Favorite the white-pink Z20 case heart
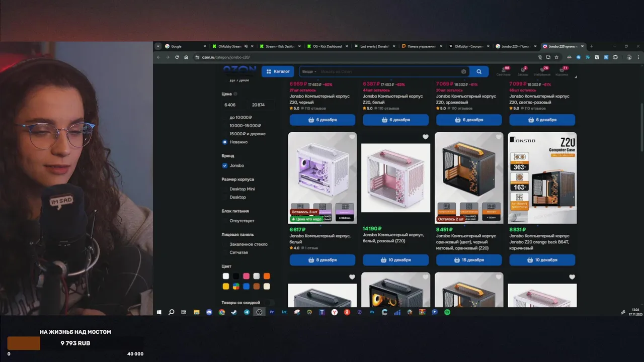 425,137
